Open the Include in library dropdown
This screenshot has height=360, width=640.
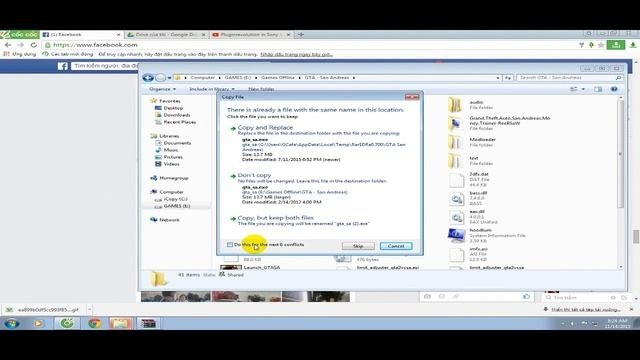[212, 89]
